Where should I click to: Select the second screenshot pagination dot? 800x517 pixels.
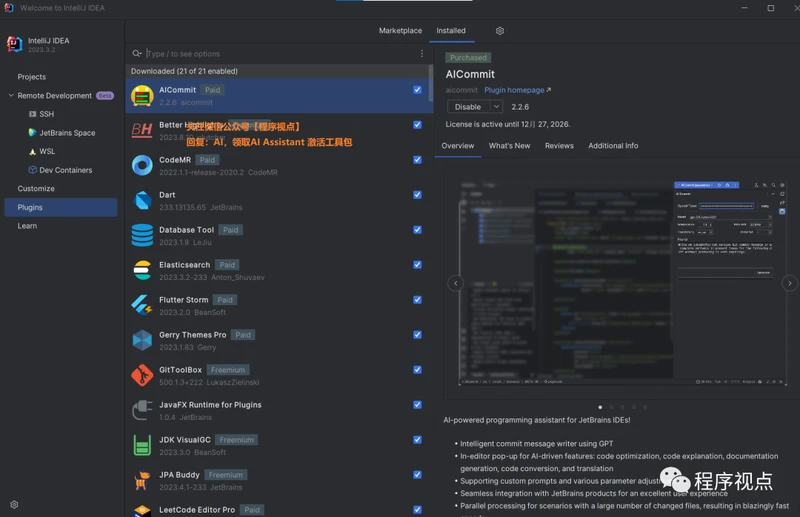pos(611,407)
